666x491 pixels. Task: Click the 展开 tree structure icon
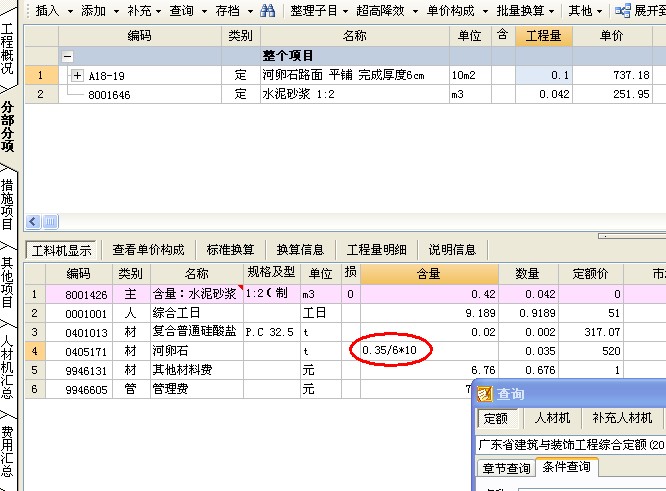622,11
